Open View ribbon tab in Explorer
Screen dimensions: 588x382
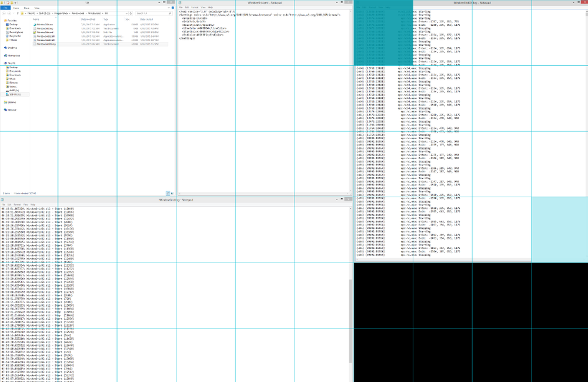pyautogui.click(x=36, y=8)
